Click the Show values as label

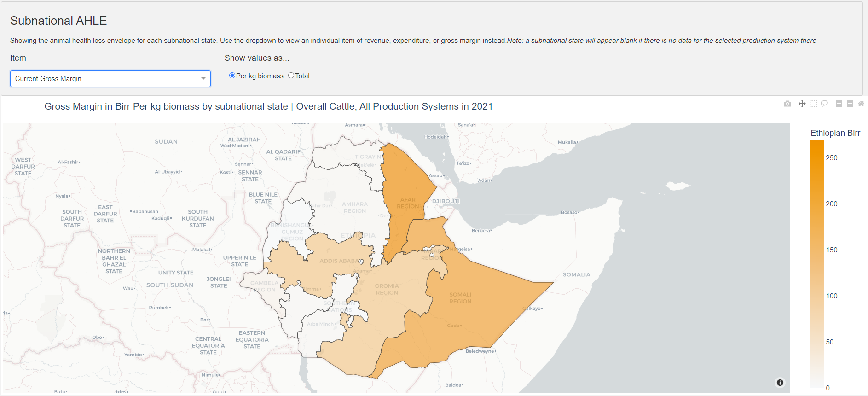coord(257,58)
